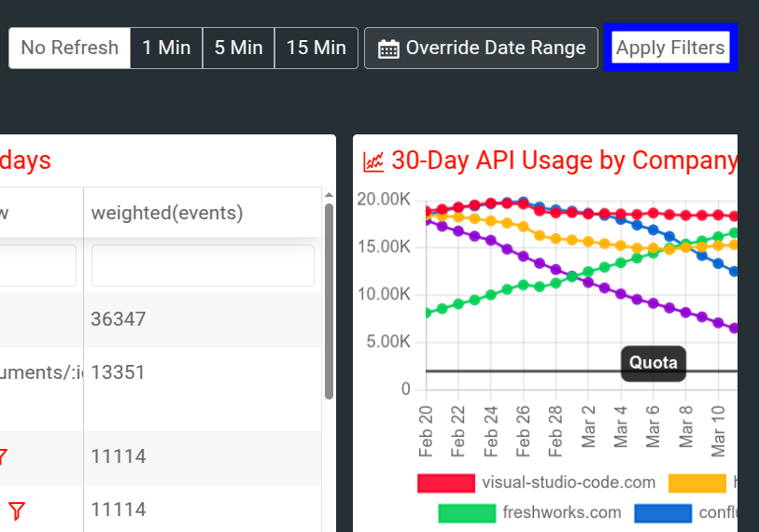
Task: Click the red filter icon in the bottom table row
Action: [x=16, y=510]
